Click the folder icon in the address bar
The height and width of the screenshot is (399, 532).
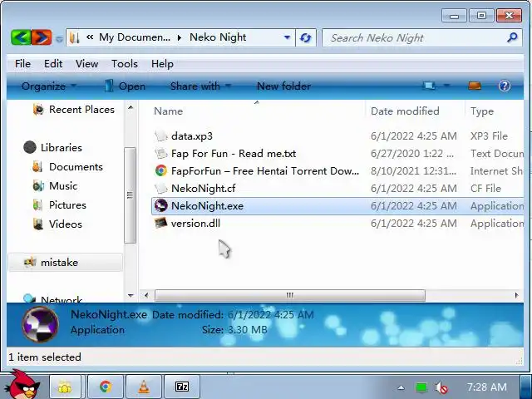(74, 37)
